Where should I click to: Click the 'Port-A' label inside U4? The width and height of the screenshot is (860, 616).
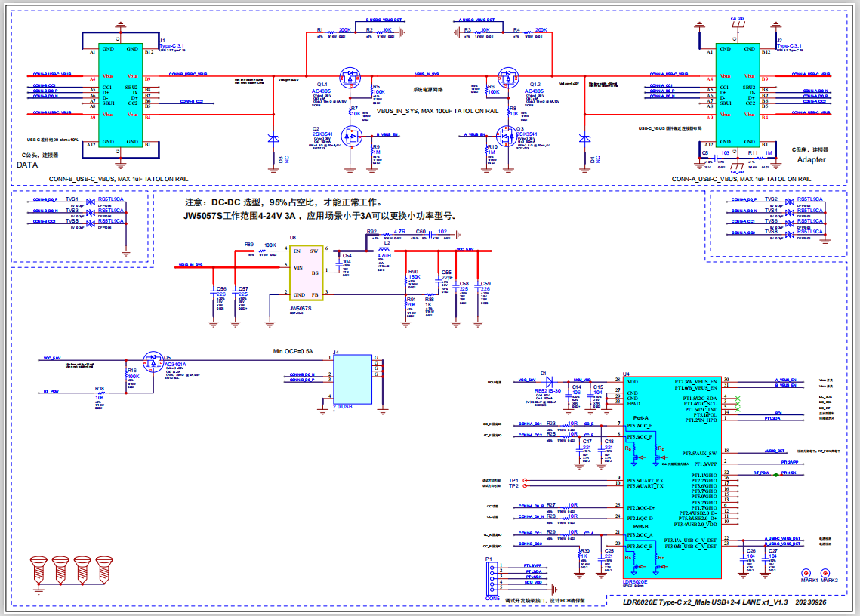[640, 418]
